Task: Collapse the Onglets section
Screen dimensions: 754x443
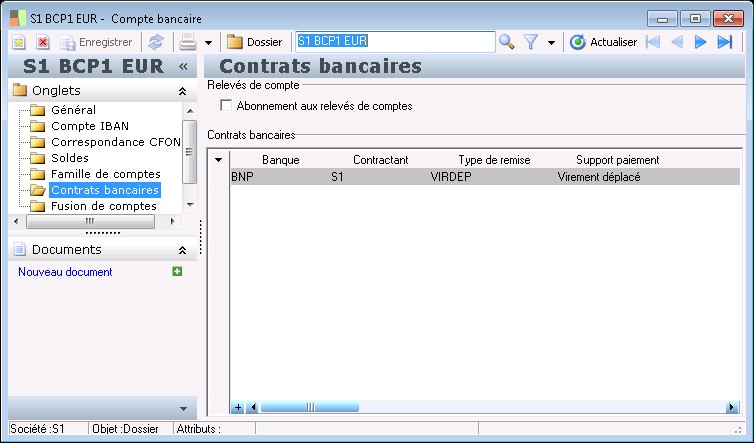Action: pos(182,91)
